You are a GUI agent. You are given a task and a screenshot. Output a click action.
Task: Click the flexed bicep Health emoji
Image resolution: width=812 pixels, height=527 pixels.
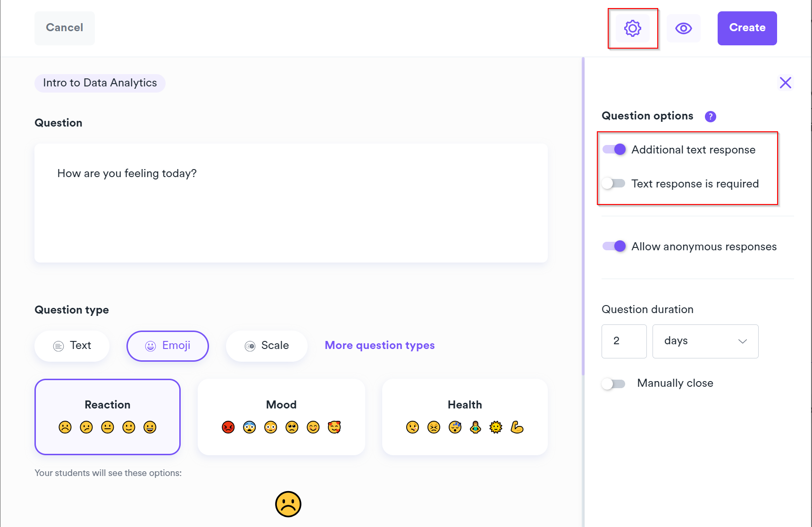pyautogui.click(x=517, y=427)
